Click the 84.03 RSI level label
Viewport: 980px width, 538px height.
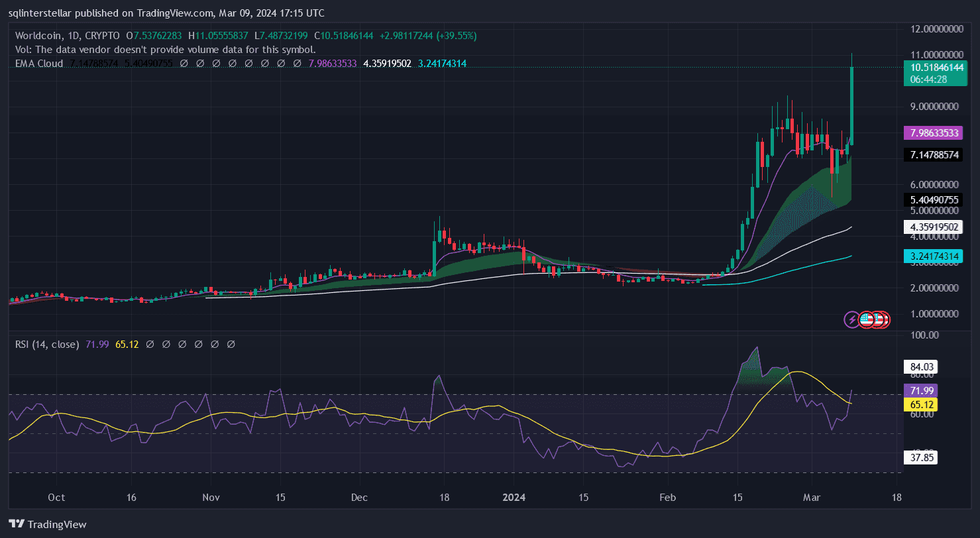tap(920, 366)
